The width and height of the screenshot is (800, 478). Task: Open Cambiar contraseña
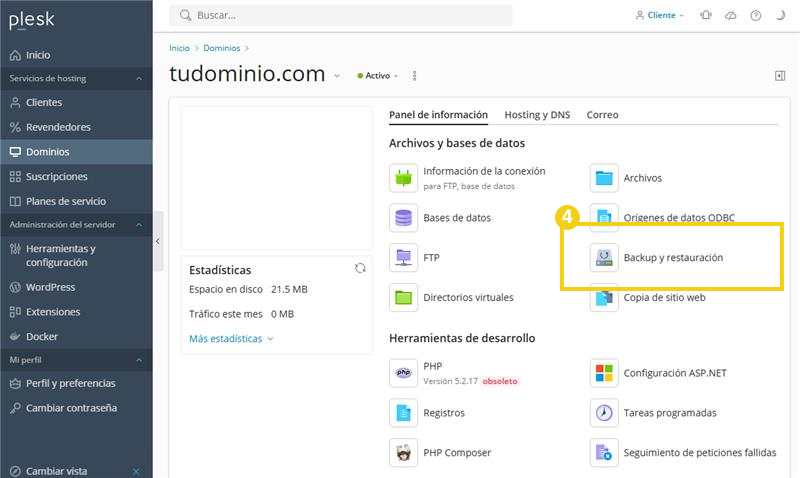[77, 408]
